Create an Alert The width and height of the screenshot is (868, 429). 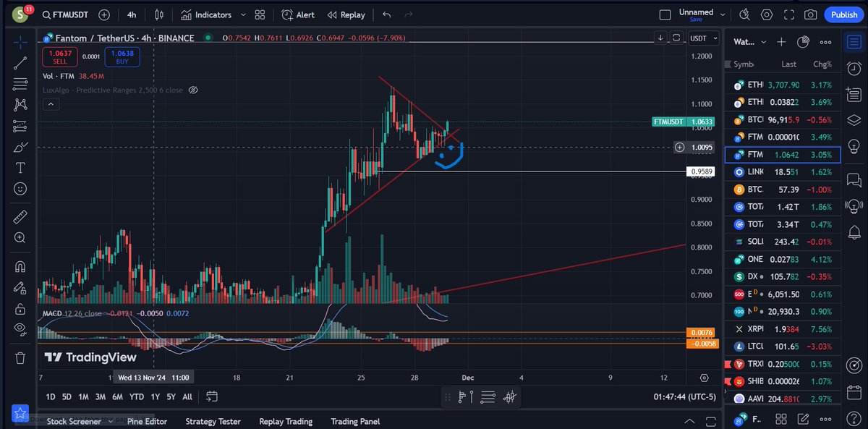tap(297, 14)
